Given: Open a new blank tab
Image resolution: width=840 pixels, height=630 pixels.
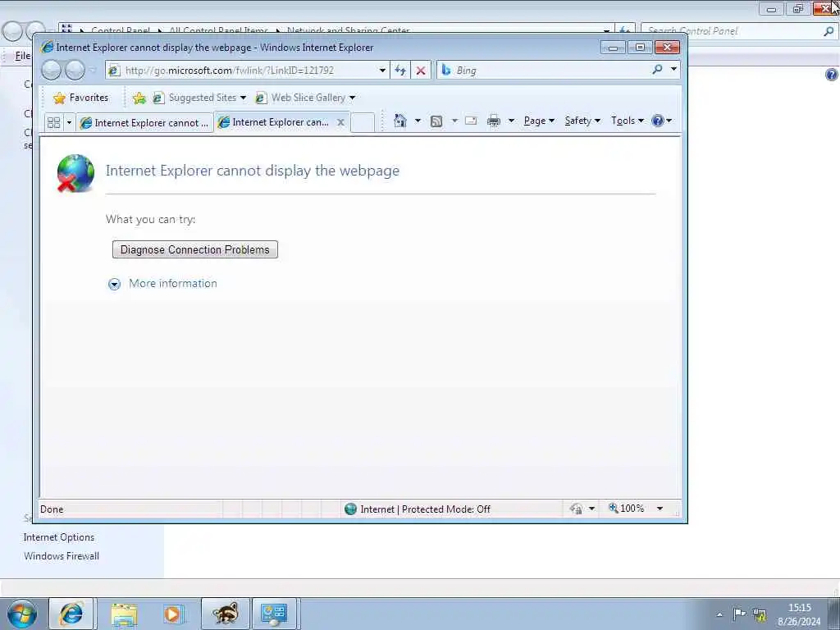Looking at the screenshot, I should pos(363,123).
